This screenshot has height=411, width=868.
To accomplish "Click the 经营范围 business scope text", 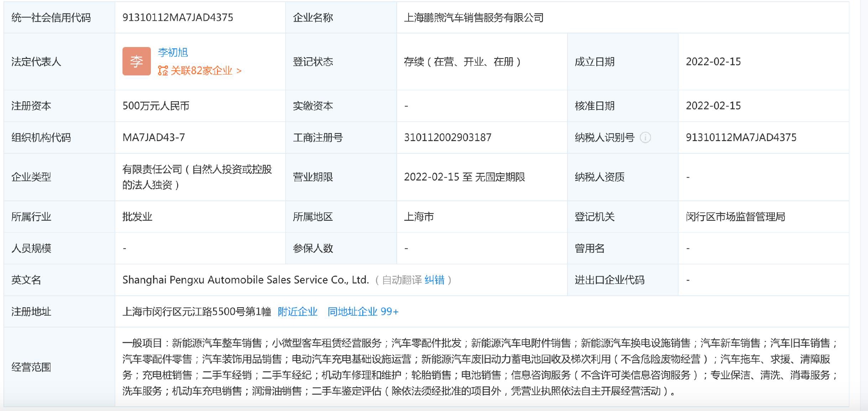I will click(x=480, y=367).
